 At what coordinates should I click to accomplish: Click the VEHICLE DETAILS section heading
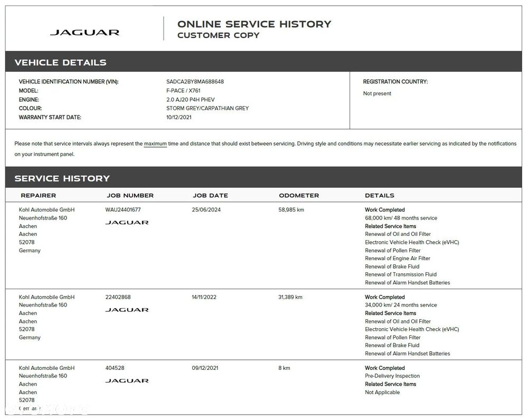coord(61,63)
